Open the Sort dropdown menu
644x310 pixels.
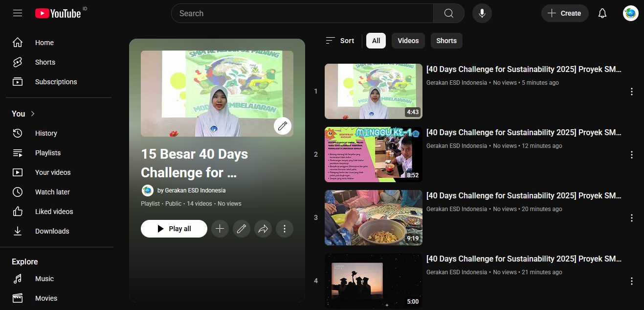340,41
